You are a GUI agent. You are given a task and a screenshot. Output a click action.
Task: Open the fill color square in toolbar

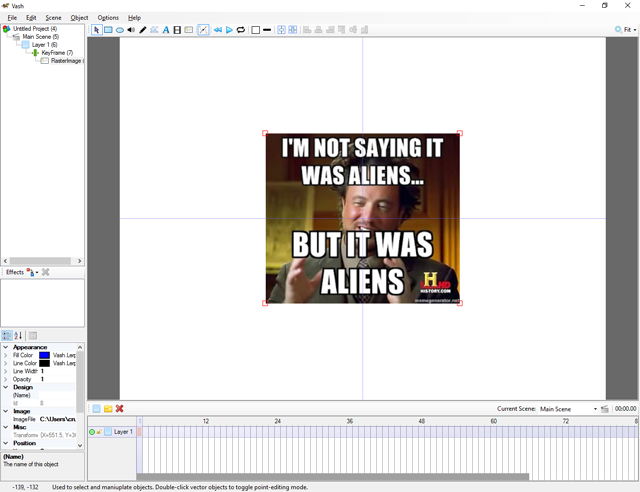256,30
